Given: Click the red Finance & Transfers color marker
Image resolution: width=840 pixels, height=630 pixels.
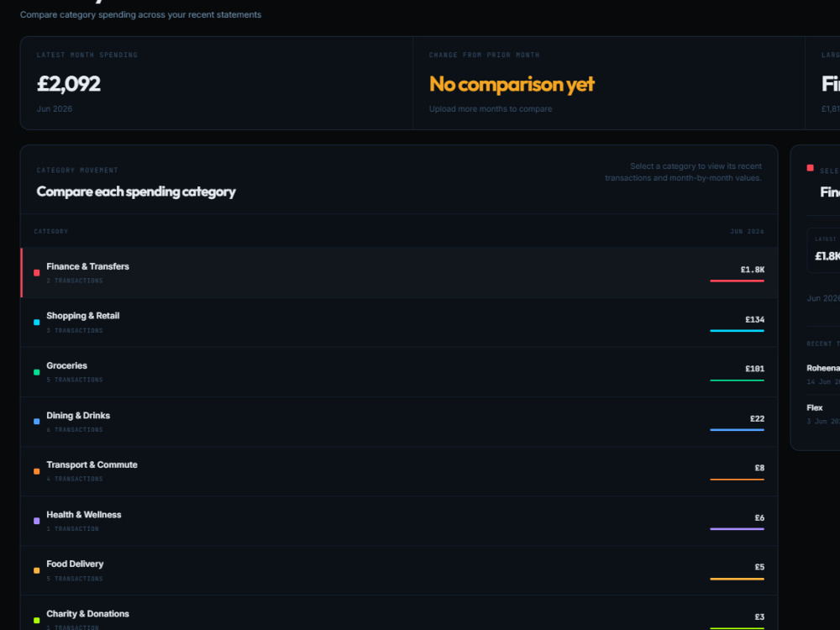Looking at the screenshot, I should (36, 273).
